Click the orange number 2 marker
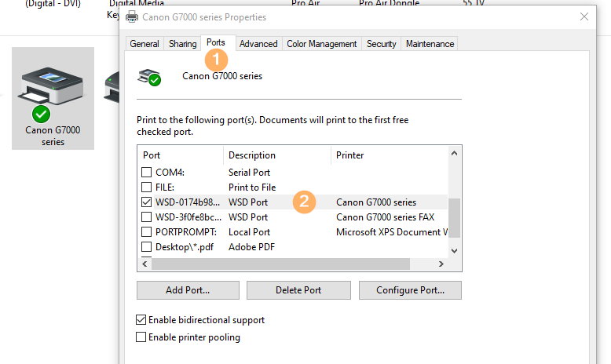Viewport: 611px width, 364px height. click(x=305, y=202)
